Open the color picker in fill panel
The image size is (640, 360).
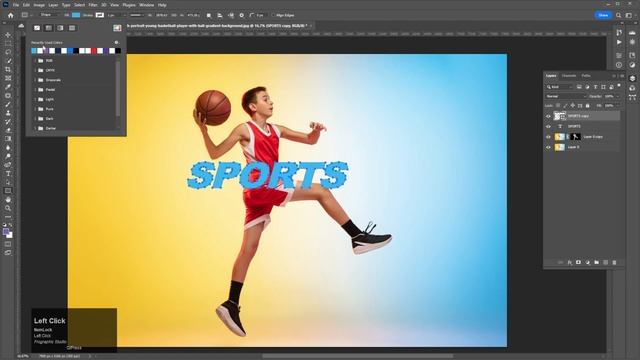pos(117,28)
